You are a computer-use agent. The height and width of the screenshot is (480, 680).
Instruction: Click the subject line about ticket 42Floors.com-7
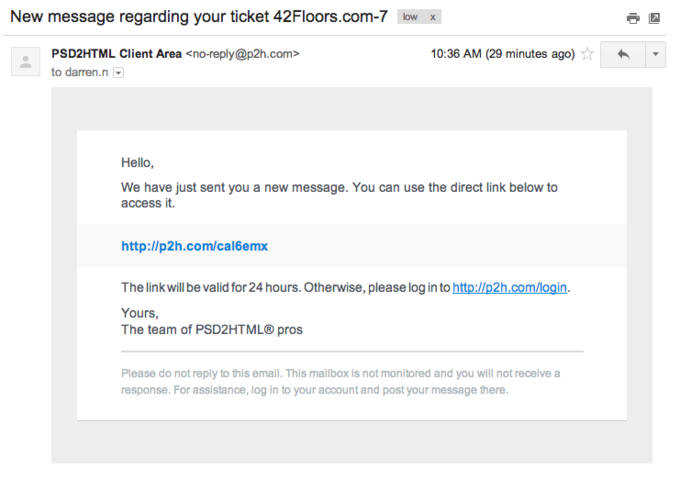pyautogui.click(x=199, y=16)
